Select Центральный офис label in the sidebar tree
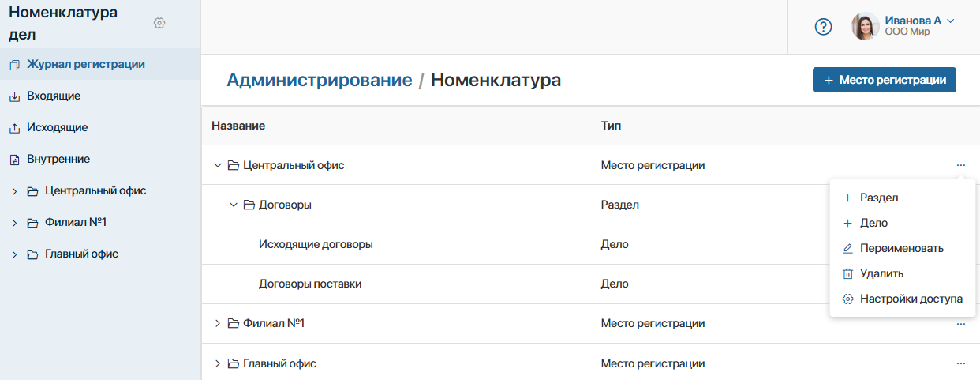 pyautogui.click(x=95, y=190)
